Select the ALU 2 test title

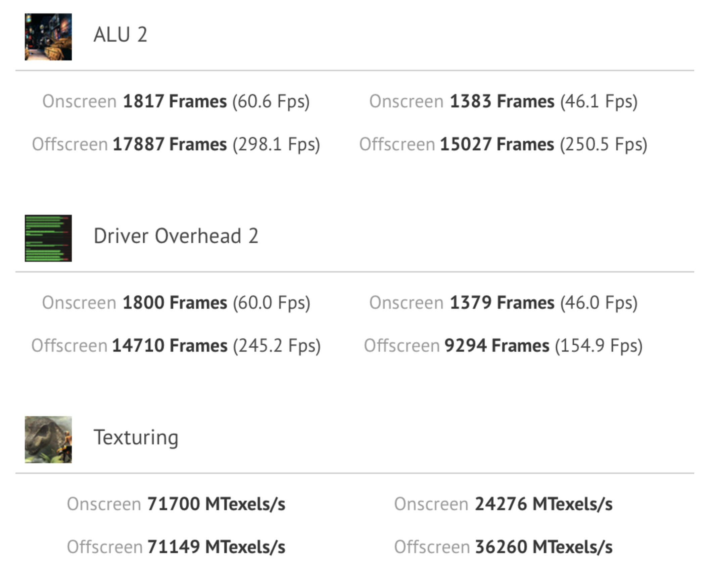point(121,35)
